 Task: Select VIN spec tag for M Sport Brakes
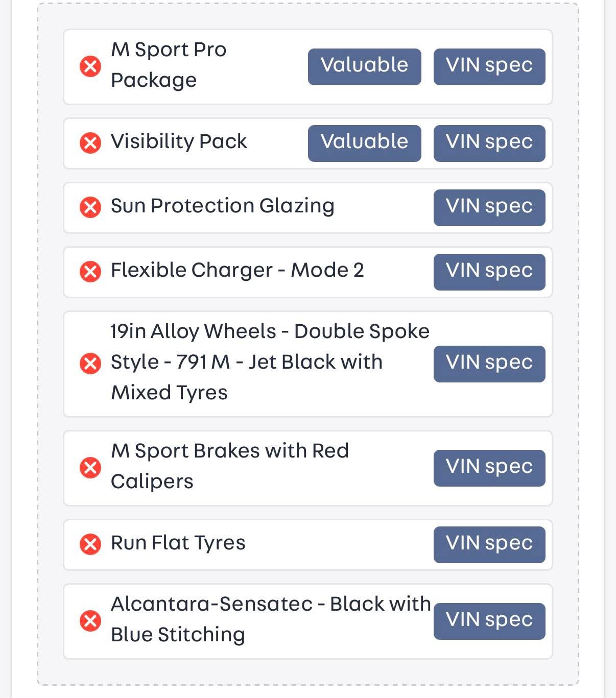point(489,468)
